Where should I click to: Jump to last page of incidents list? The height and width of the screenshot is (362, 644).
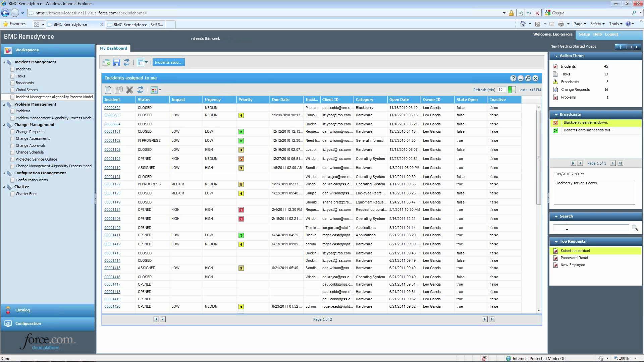492,319
